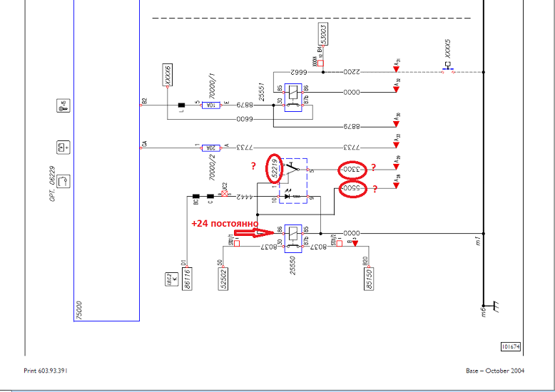The image size is (555, 392).
Task: Click the ignition key symbol icon
Action: click(63, 105)
